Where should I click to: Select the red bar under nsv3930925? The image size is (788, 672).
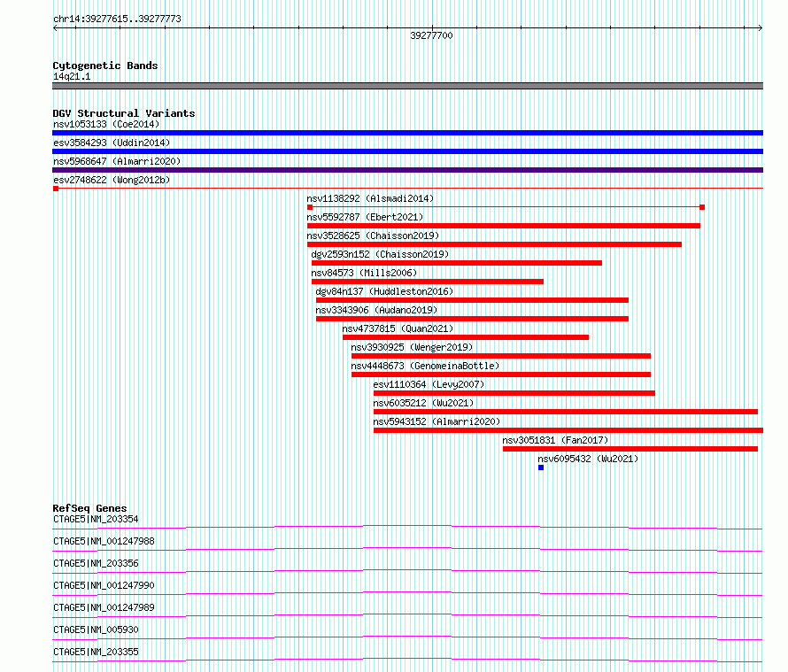tap(501, 356)
